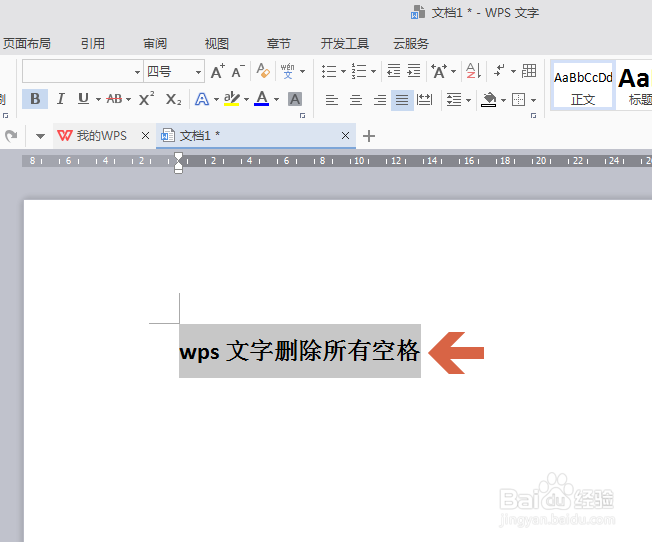652x542 pixels.
Task: Open the 引用 ribbon tab
Action: click(x=93, y=43)
